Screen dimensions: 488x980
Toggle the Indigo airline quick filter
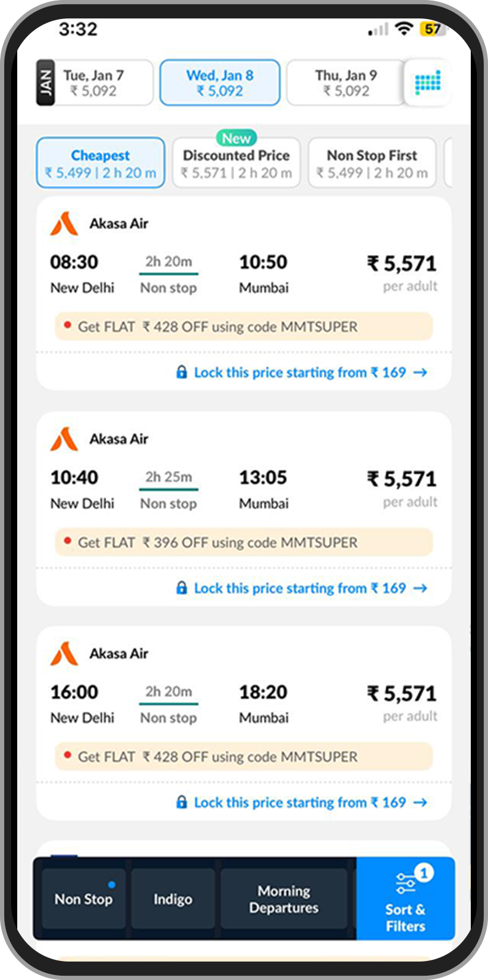[173, 898]
